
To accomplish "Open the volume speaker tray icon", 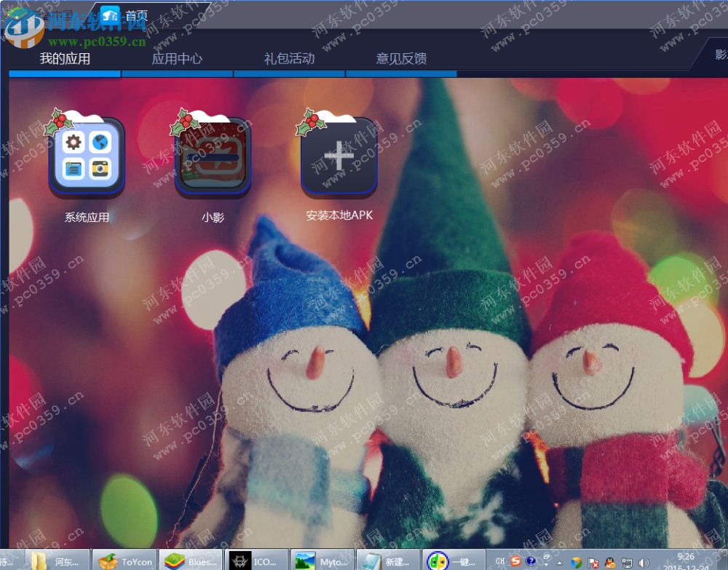I will coord(644,563).
